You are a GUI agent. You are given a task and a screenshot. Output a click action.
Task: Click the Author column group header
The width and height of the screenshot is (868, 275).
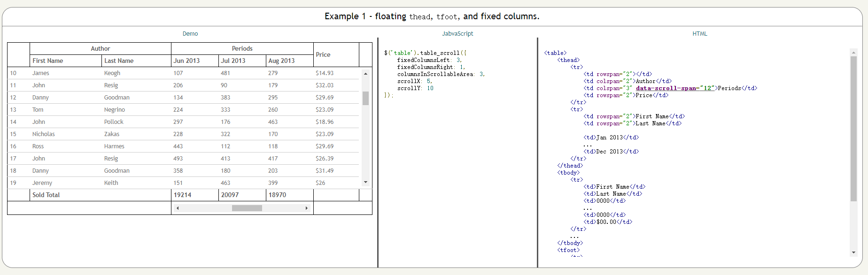point(101,49)
